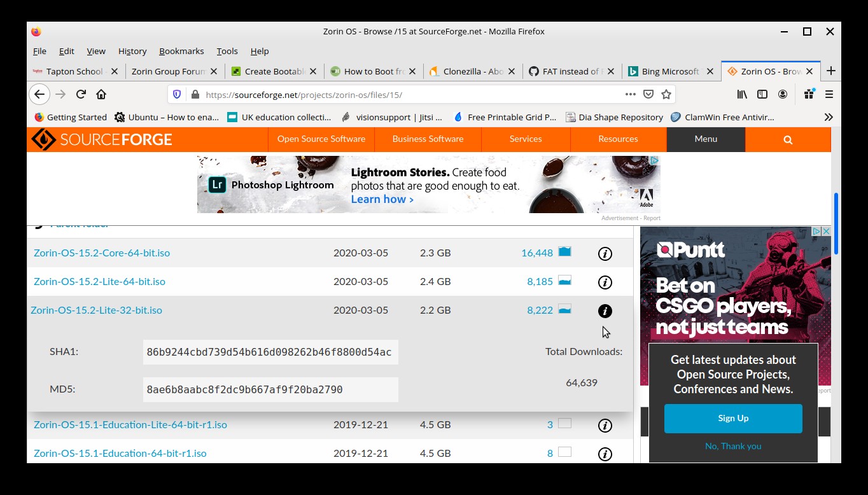Image resolution: width=868 pixels, height=495 pixels.
Task: Click the Firefox account icon
Action: click(783, 94)
